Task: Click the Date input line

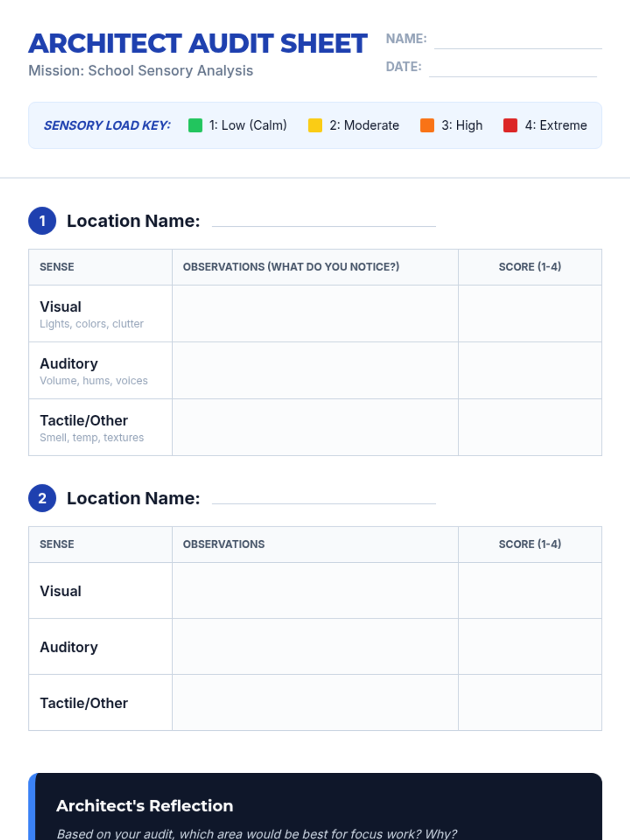Action: coord(512,69)
